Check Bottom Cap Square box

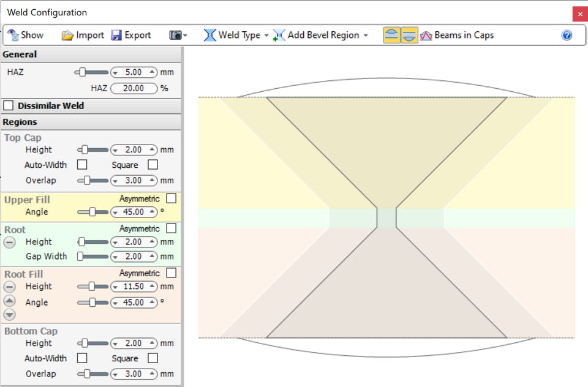click(x=153, y=358)
